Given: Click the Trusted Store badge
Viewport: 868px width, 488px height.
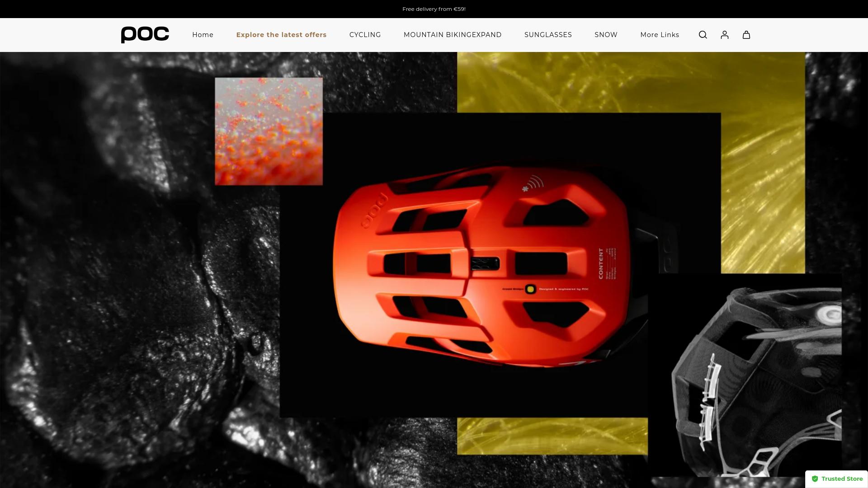Looking at the screenshot, I should (x=841, y=479).
